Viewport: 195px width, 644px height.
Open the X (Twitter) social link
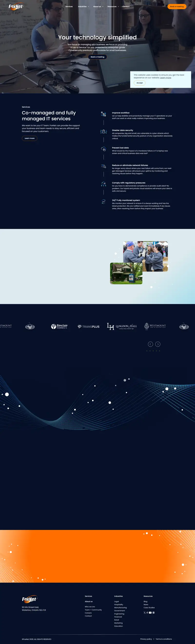point(145,613)
